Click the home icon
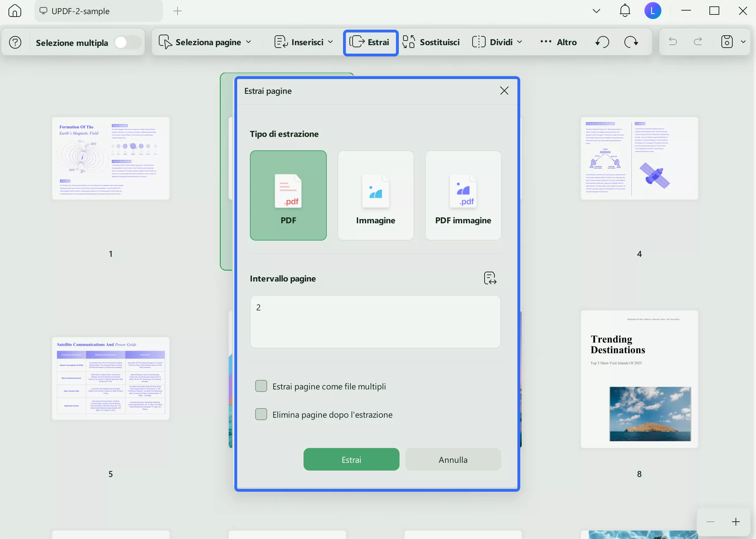The image size is (756, 539). point(15,11)
